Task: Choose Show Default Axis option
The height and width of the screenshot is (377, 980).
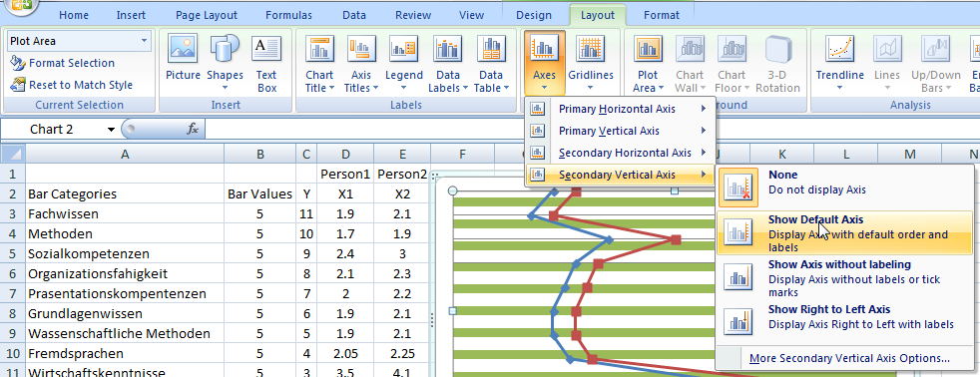Action: point(844,232)
